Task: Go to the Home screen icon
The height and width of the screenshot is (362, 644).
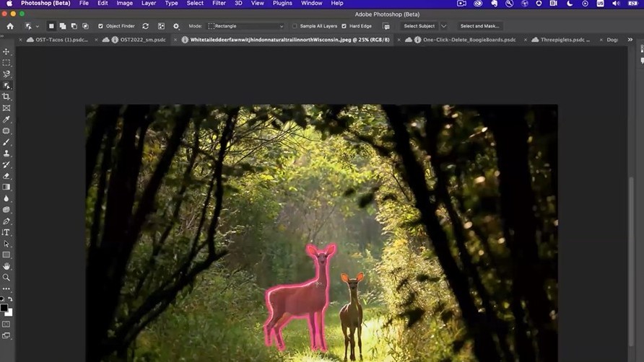Action: (x=10, y=26)
